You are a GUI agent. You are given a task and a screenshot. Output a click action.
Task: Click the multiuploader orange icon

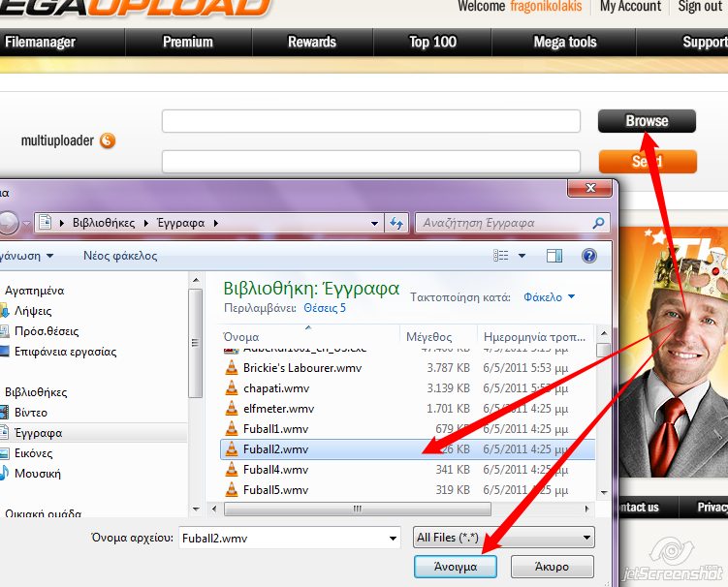pyautogui.click(x=108, y=140)
